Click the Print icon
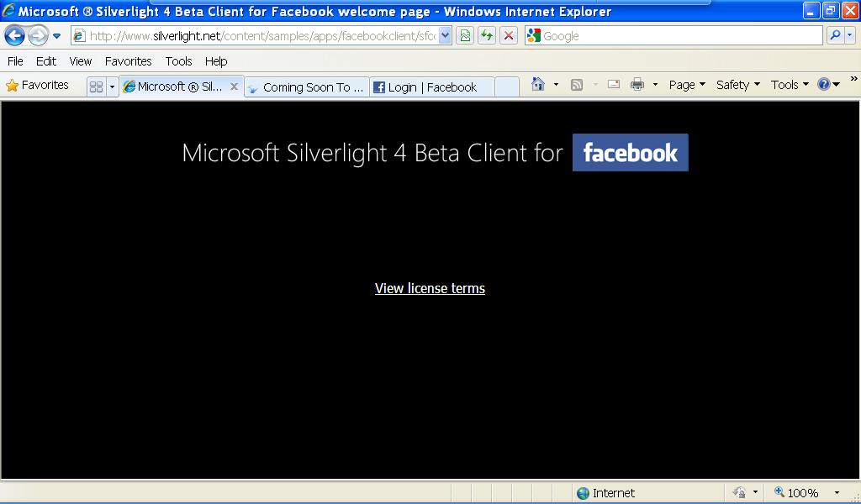The height and width of the screenshot is (504, 861). click(637, 85)
